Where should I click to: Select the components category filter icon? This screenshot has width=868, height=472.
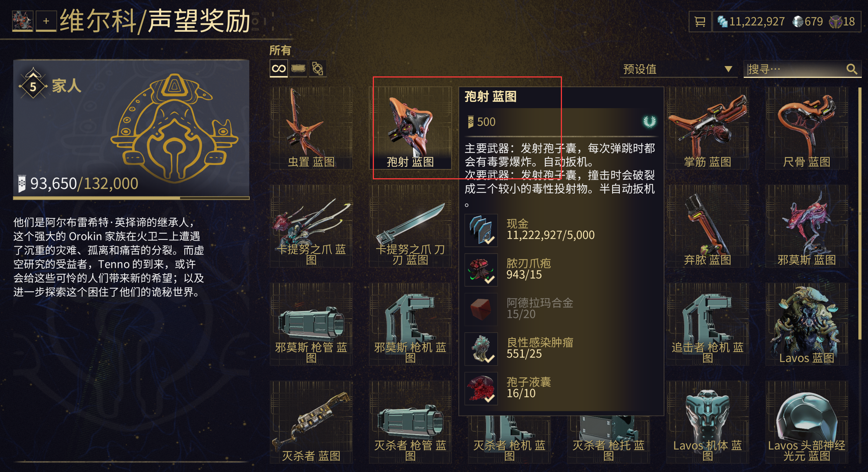coord(317,69)
